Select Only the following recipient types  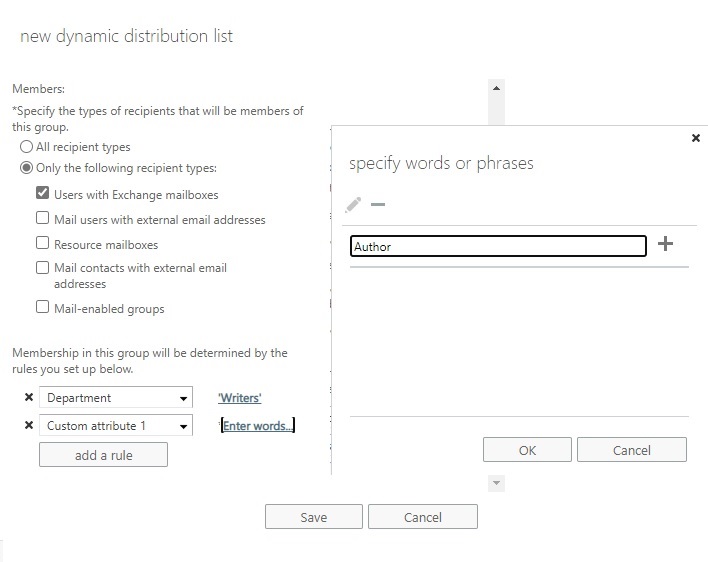pyautogui.click(x=26, y=168)
